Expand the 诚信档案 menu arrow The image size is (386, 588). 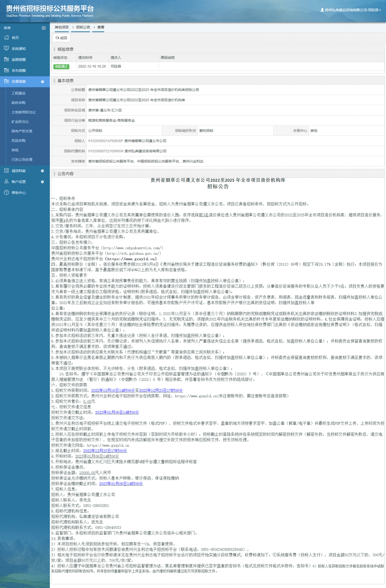(42, 171)
